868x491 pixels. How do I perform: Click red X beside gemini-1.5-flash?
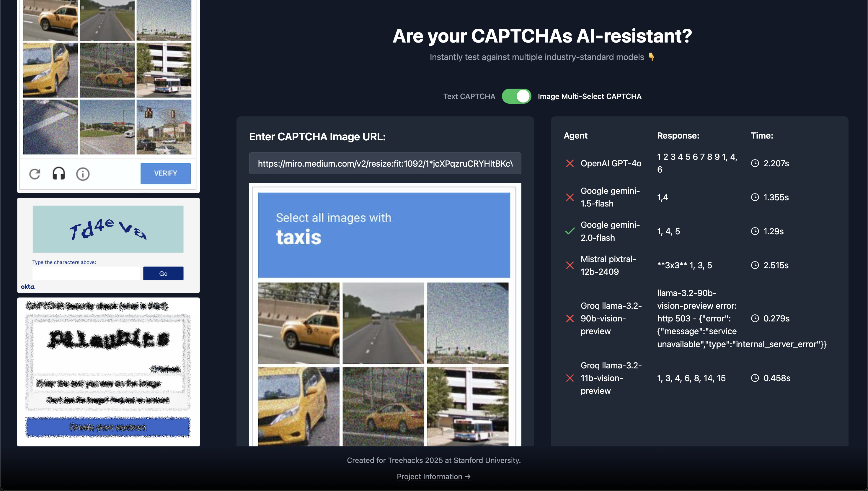[570, 197]
